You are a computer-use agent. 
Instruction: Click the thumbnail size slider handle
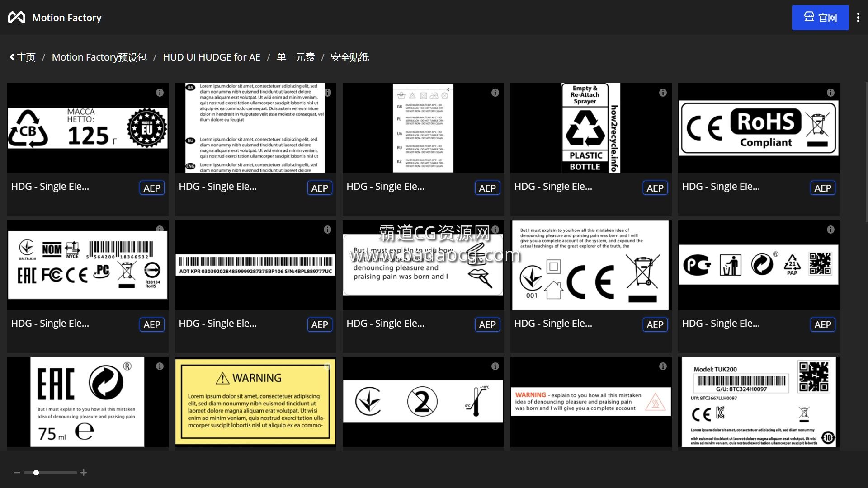36,473
